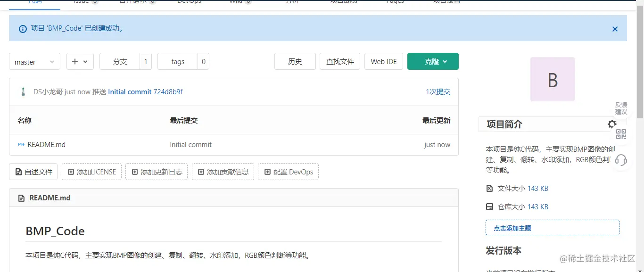Image resolution: width=644 pixels, height=272 pixels.
Task: Open project settings gear beside 项目简介
Action: 612,124
